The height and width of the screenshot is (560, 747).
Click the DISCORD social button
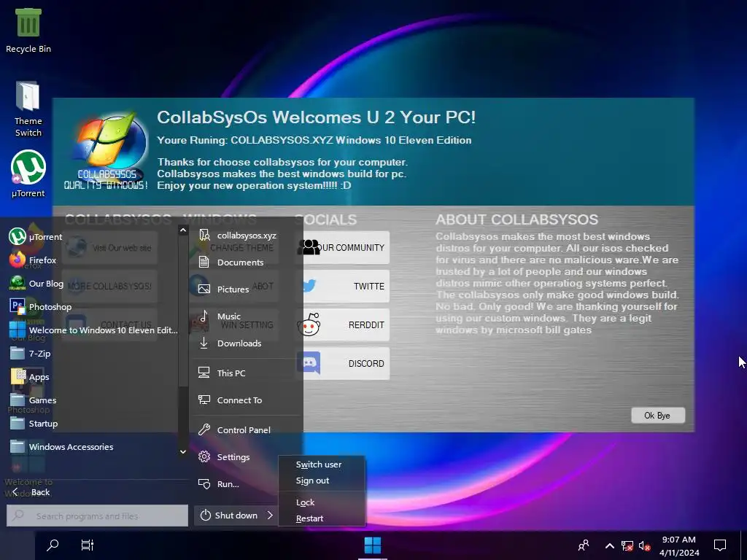tap(341, 363)
